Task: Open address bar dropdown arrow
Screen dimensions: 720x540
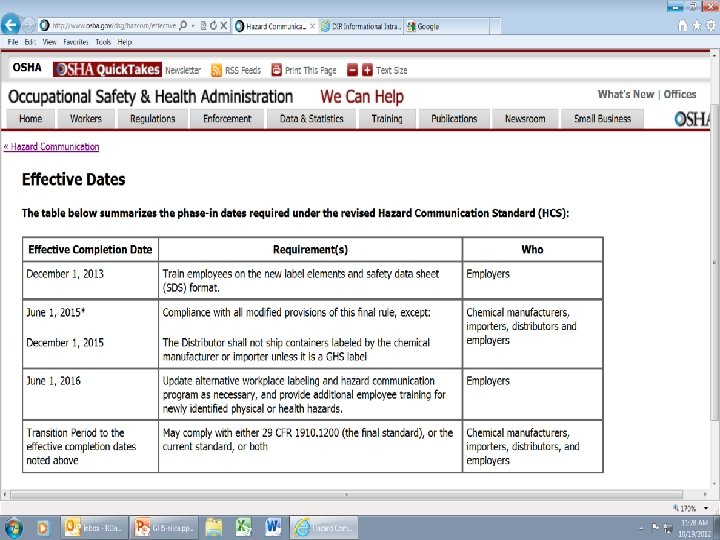Action: click(x=193, y=26)
